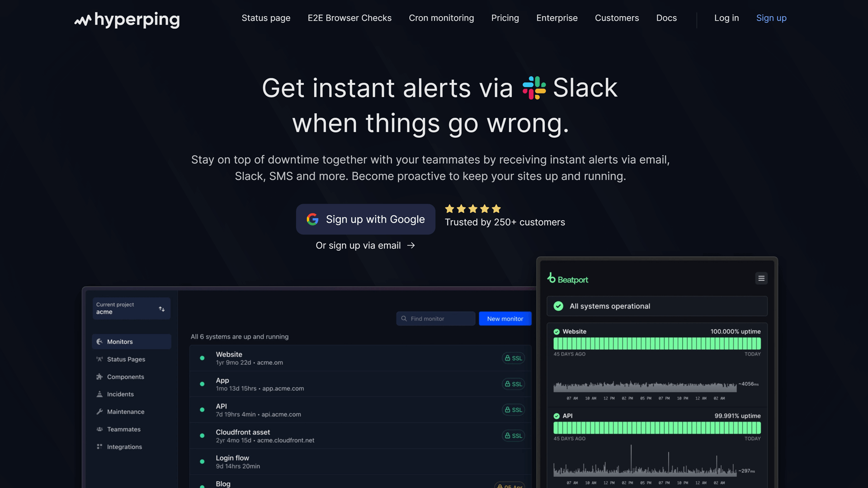Open the Website monitor row
Image resolution: width=868 pixels, height=488 pixels.
click(360, 358)
